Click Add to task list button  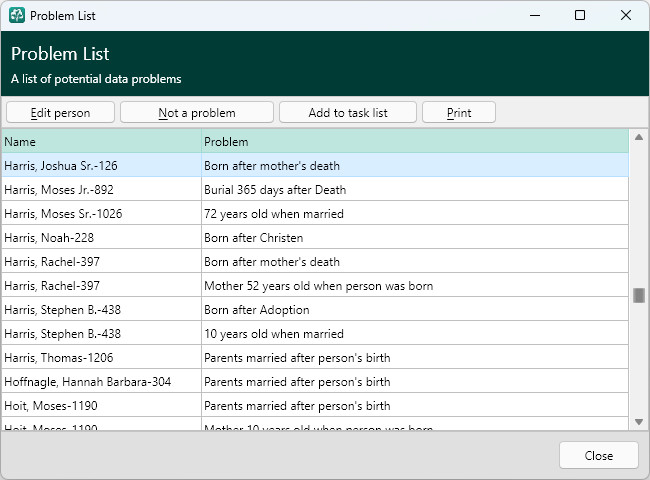coord(348,112)
